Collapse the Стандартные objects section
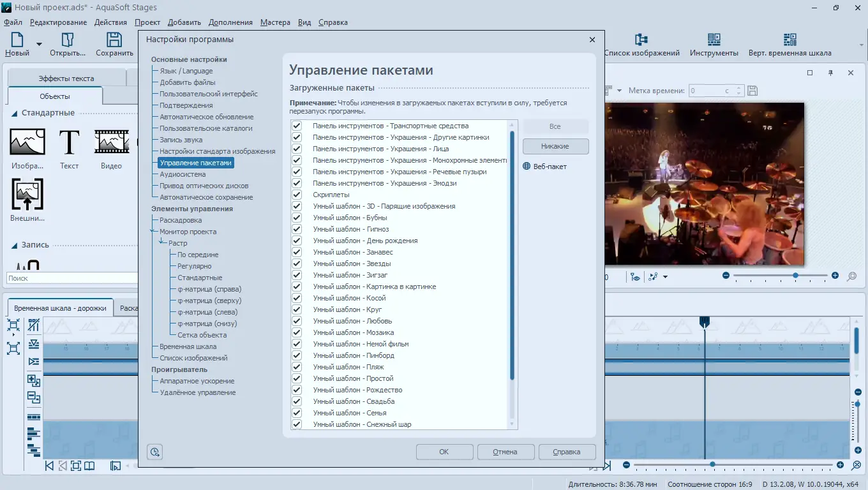Image resolution: width=868 pixels, height=490 pixels. coord(14,113)
